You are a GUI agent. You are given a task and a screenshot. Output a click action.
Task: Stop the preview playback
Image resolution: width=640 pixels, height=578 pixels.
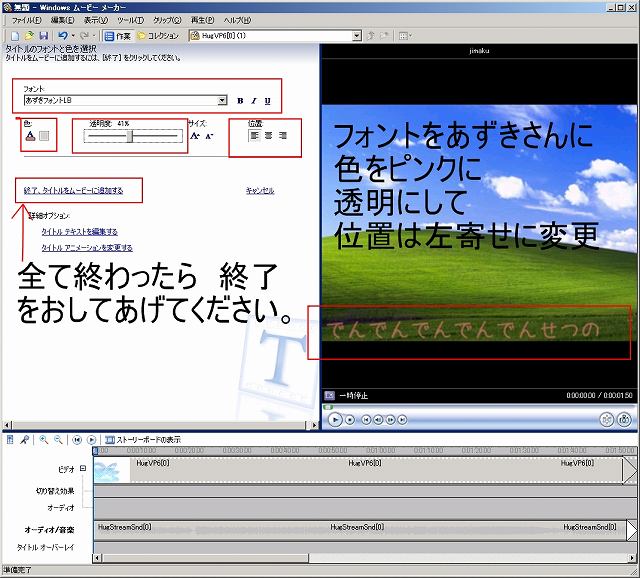pos(350,420)
